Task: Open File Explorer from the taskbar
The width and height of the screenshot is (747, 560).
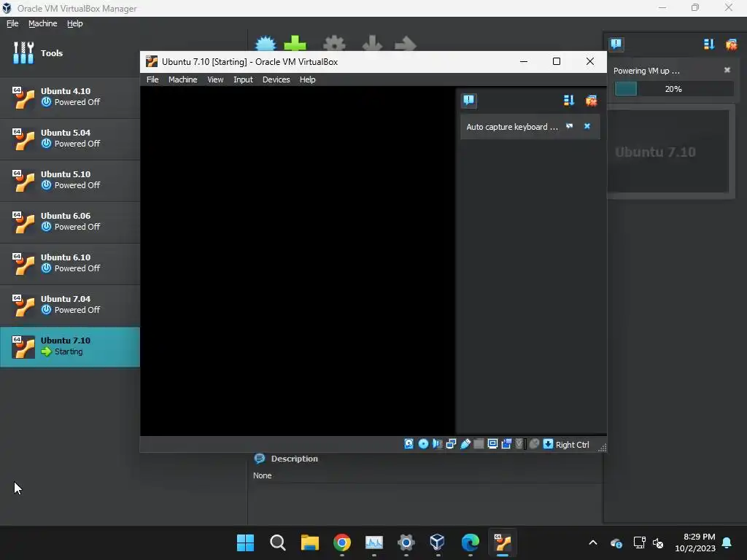Action: (309, 542)
